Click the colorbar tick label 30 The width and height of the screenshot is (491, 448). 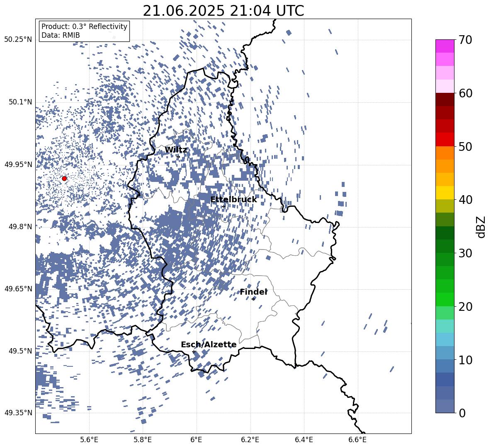[x=465, y=253]
